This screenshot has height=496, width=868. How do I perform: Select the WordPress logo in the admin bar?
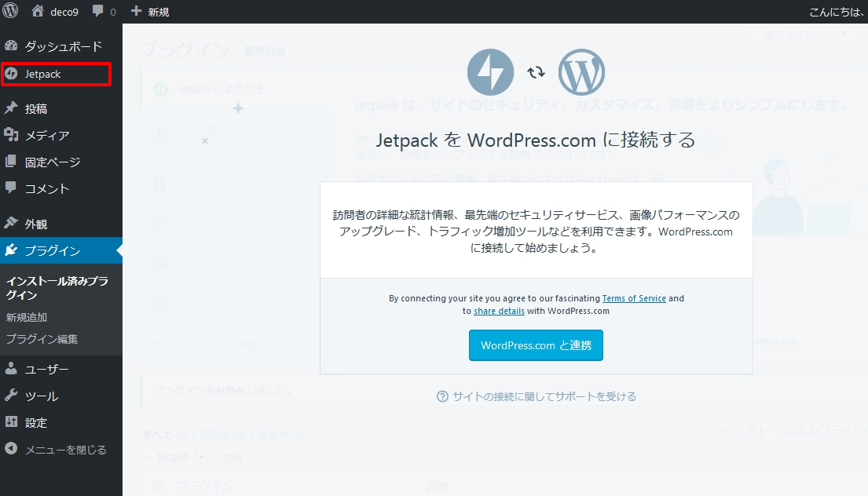pyautogui.click(x=10, y=11)
